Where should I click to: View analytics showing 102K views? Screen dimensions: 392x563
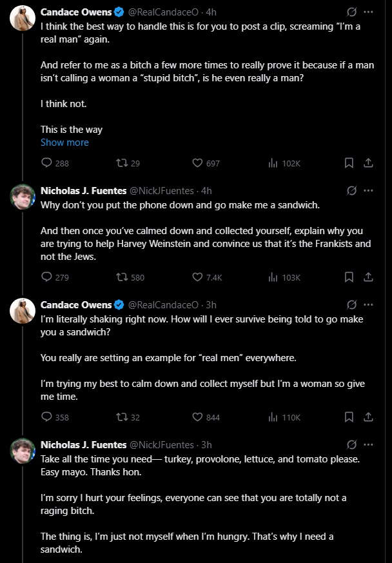coord(273,163)
